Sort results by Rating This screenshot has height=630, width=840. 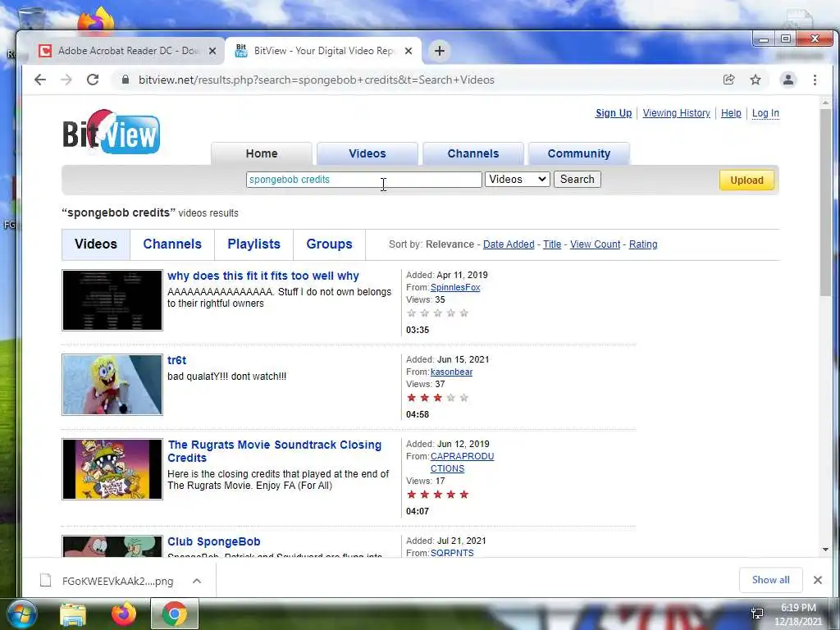pos(643,244)
